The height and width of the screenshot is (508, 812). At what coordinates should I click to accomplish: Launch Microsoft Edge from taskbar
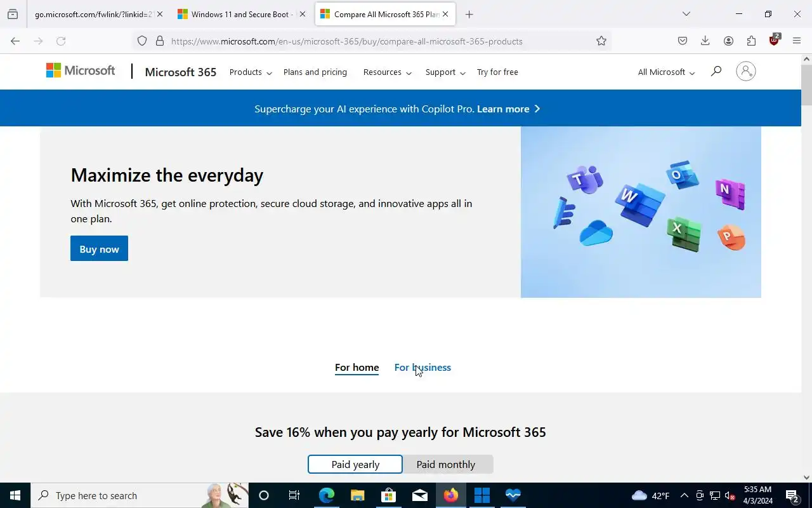(x=326, y=495)
